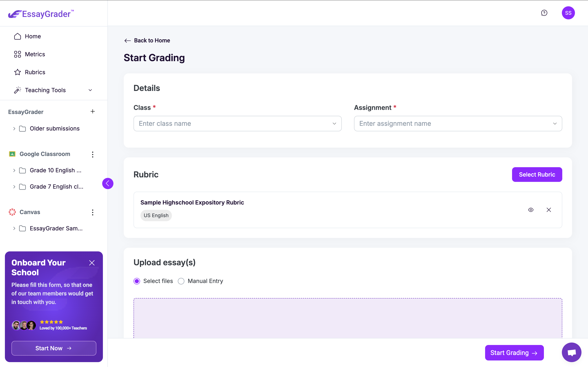Viewport: 588px width, 367px height.
Task: Expand the Older submissions folder
Action: (14, 129)
